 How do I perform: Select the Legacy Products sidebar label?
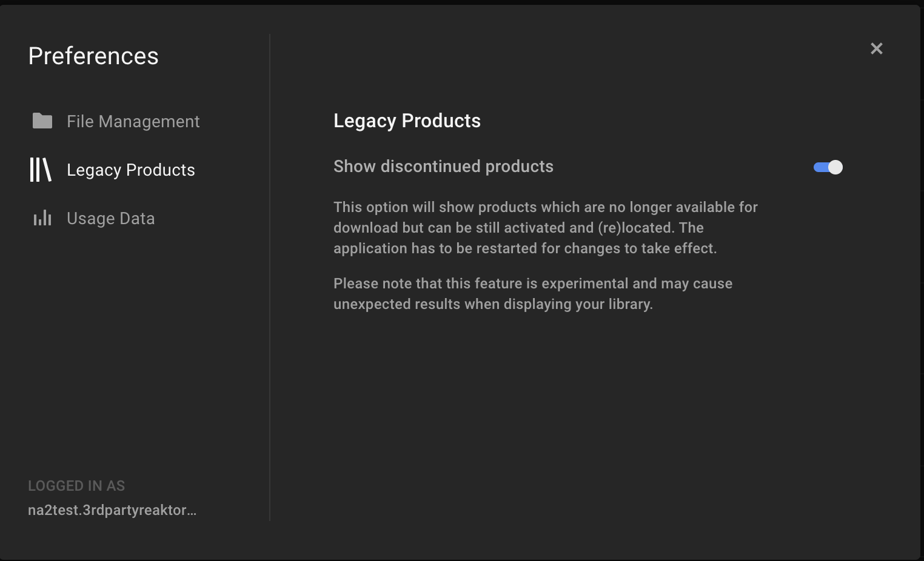(131, 170)
